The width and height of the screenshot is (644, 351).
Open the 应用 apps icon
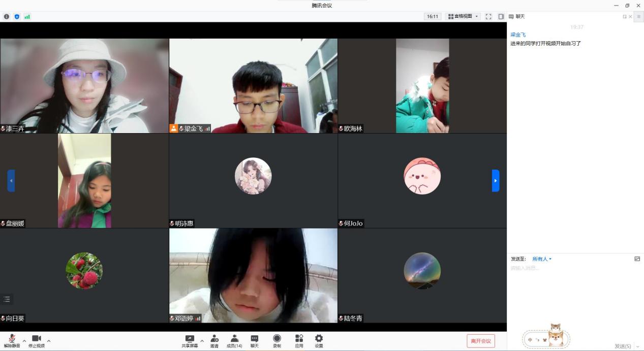pyautogui.click(x=299, y=341)
